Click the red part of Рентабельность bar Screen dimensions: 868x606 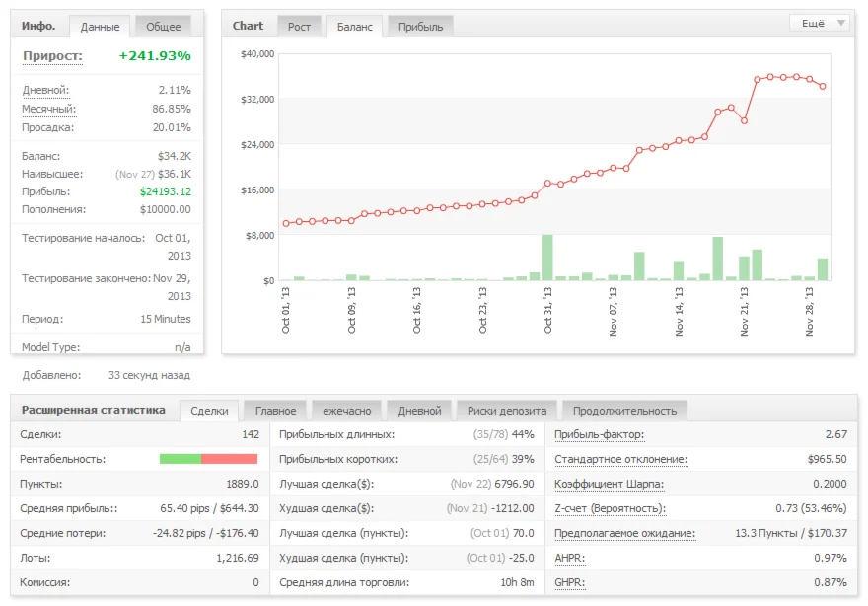(x=229, y=459)
